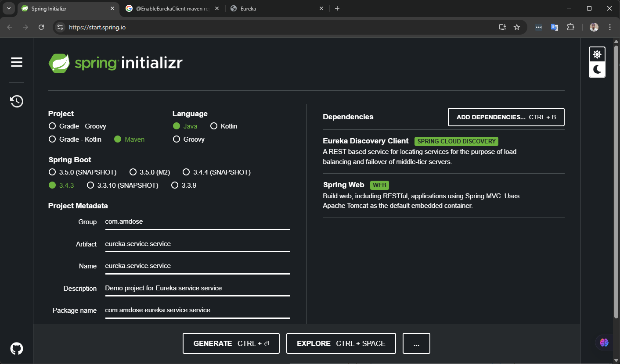Select Spring Boot 3.3.10 (SNAPSHOT)
Screen dimensions: 620x364
pyautogui.click(x=123, y=186)
